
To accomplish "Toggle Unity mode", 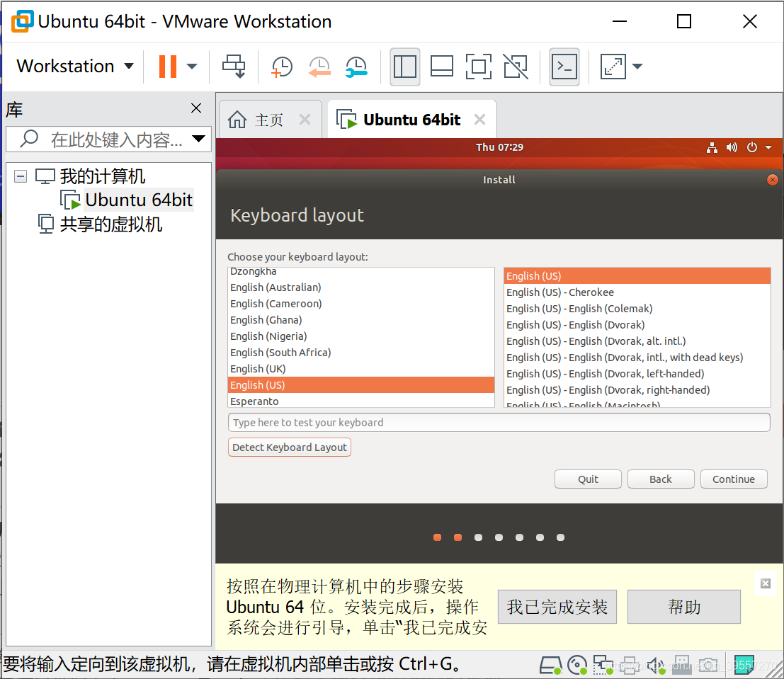I will click(x=516, y=67).
